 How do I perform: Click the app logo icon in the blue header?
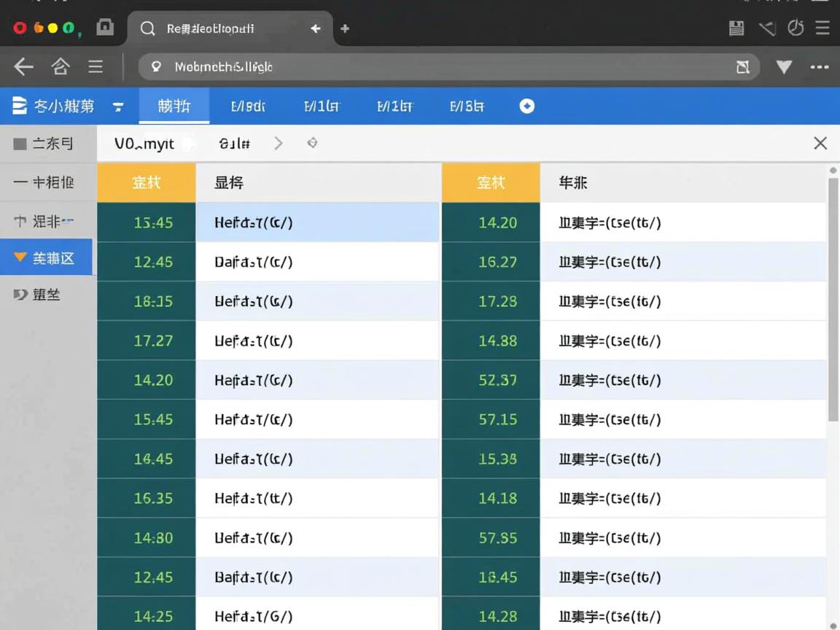(x=18, y=105)
